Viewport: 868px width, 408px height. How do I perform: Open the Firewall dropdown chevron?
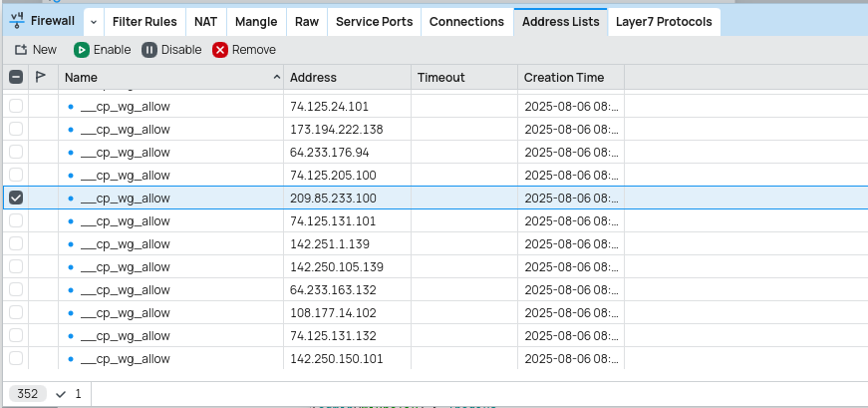pyautogui.click(x=93, y=21)
